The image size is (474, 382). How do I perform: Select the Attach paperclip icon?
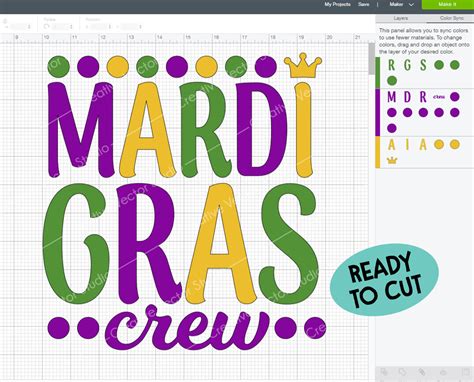pyautogui.click(x=422, y=372)
